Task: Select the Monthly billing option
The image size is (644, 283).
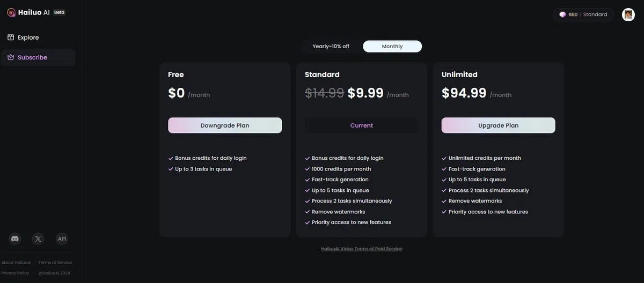Action: pyautogui.click(x=392, y=46)
